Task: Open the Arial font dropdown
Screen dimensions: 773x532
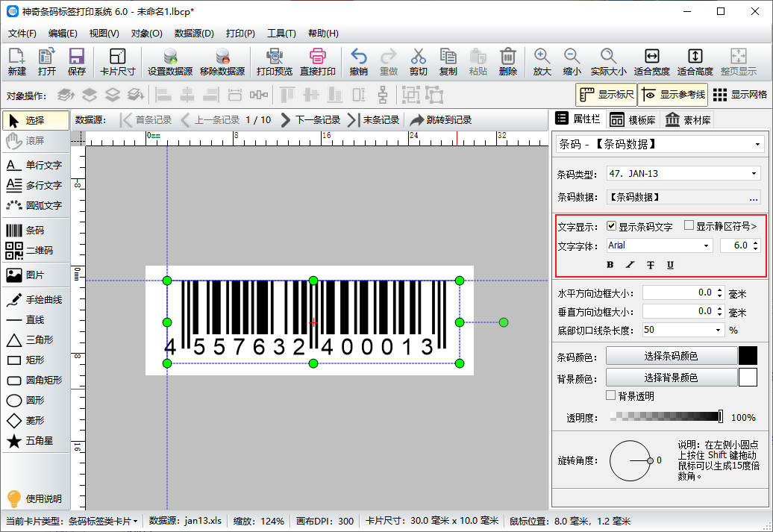Action: (706, 245)
